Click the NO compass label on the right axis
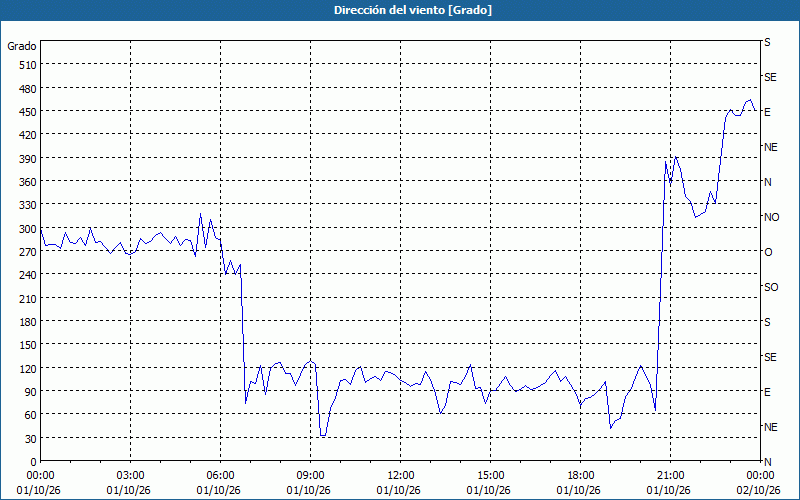The height and width of the screenshot is (500, 800). [771, 217]
